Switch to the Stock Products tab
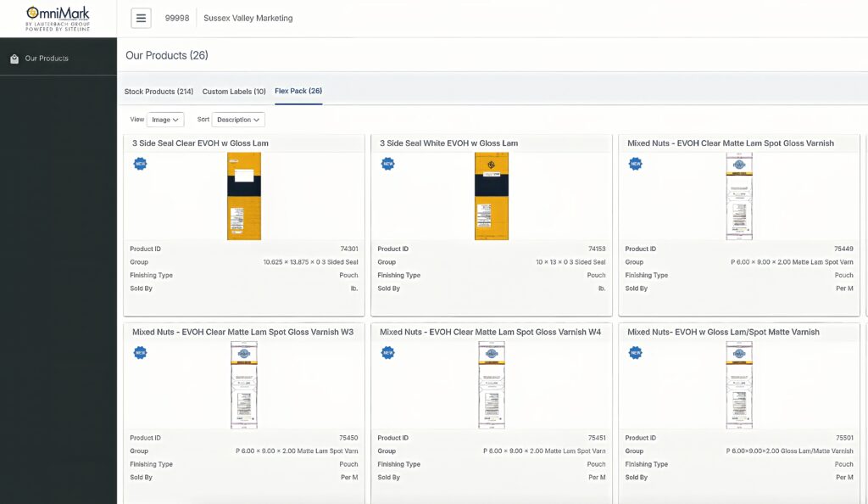The image size is (868, 504). pos(159,92)
